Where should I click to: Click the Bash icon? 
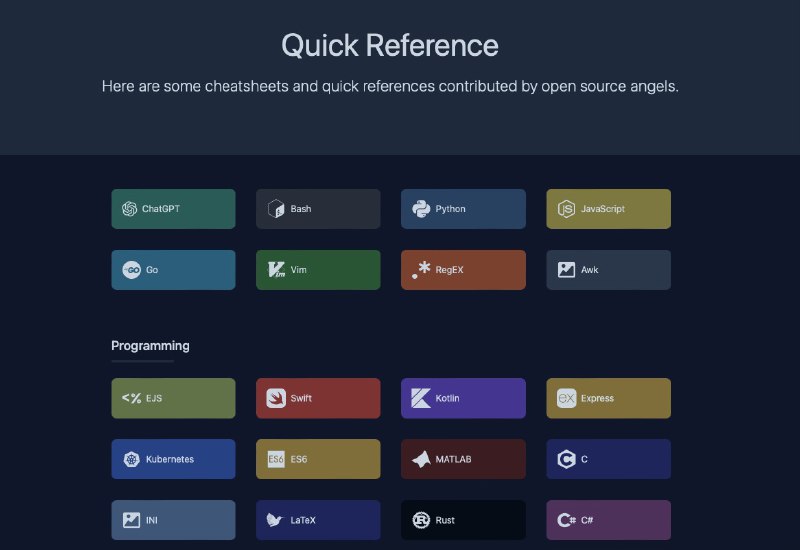coord(275,209)
